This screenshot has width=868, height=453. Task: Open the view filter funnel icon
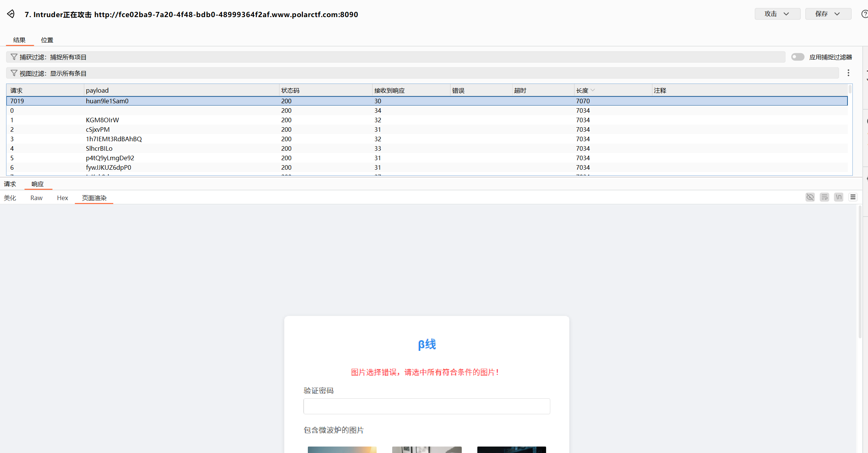coord(14,73)
